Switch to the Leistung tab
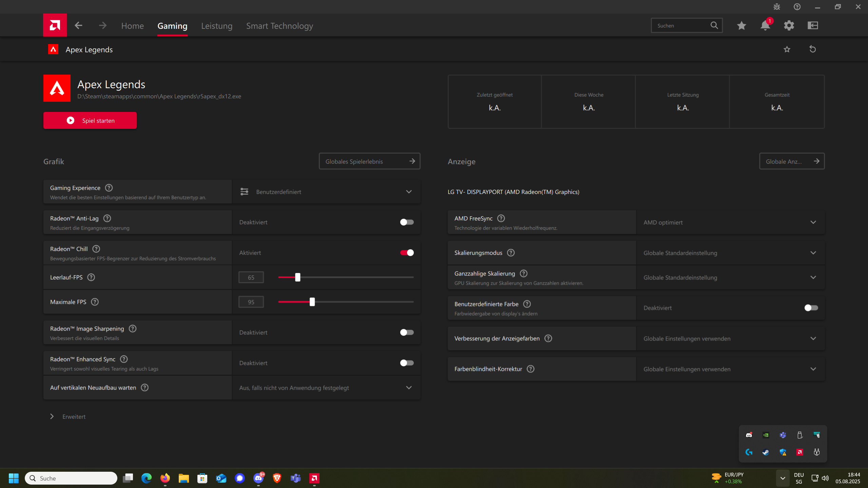The image size is (868, 488). click(x=217, y=26)
